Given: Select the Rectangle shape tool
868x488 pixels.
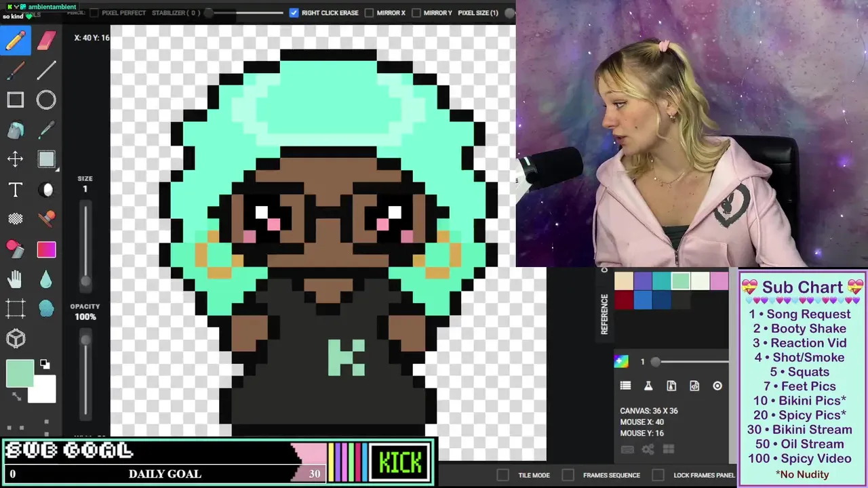Looking at the screenshot, I should click(x=16, y=100).
